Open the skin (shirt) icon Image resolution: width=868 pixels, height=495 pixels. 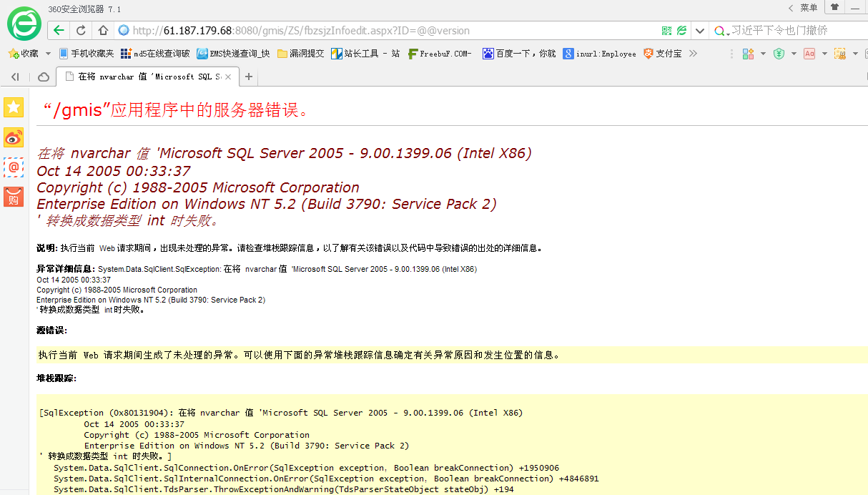tap(834, 7)
